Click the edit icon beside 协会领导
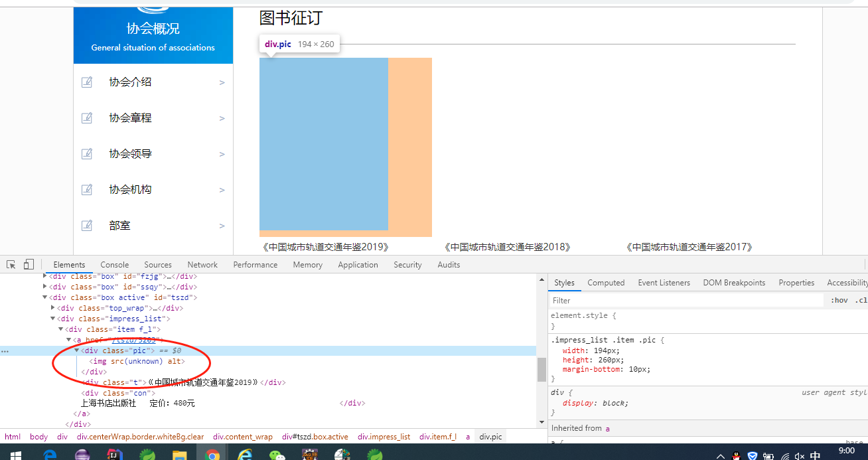 pos(87,154)
